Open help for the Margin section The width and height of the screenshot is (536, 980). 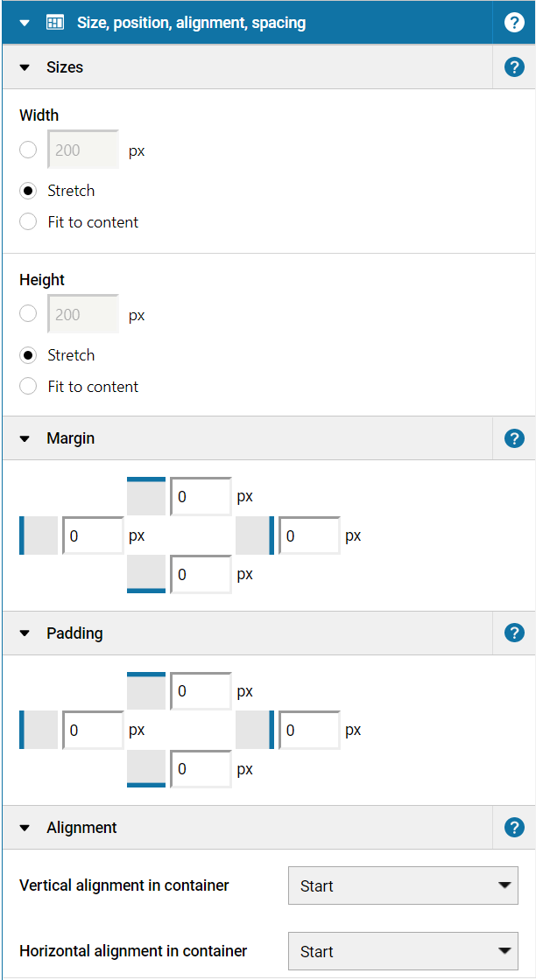coord(514,438)
